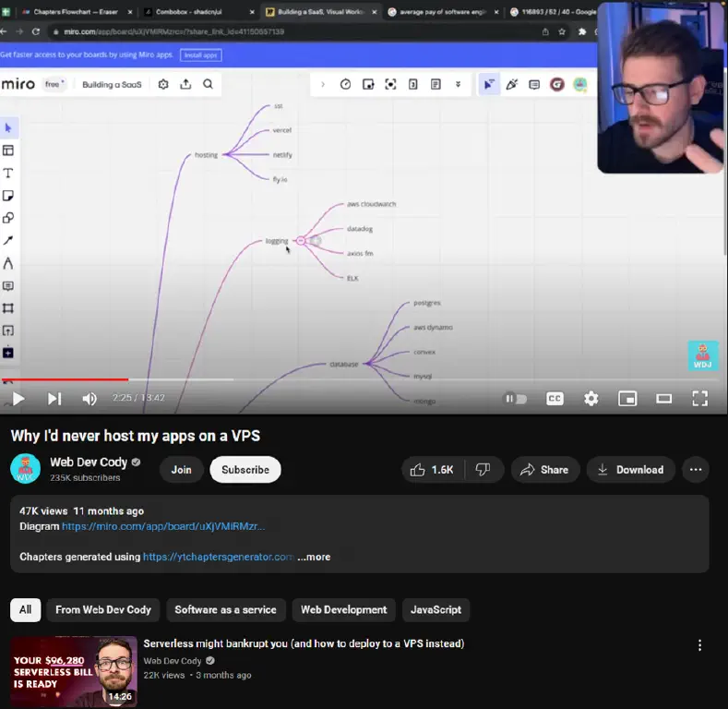The height and width of the screenshot is (709, 728).
Task: Expand Miro toolbar double-chevron more
Action: [458, 84]
